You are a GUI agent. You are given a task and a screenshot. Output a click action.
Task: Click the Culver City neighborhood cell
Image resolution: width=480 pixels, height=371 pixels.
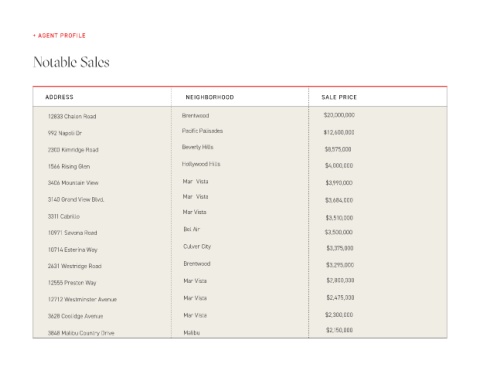197,246
